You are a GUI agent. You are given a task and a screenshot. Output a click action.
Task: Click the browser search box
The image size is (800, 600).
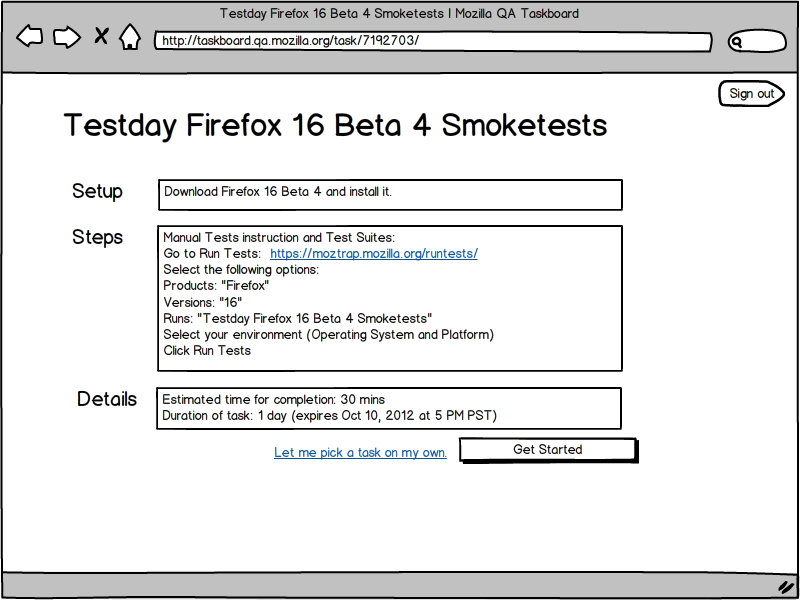click(x=757, y=41)
